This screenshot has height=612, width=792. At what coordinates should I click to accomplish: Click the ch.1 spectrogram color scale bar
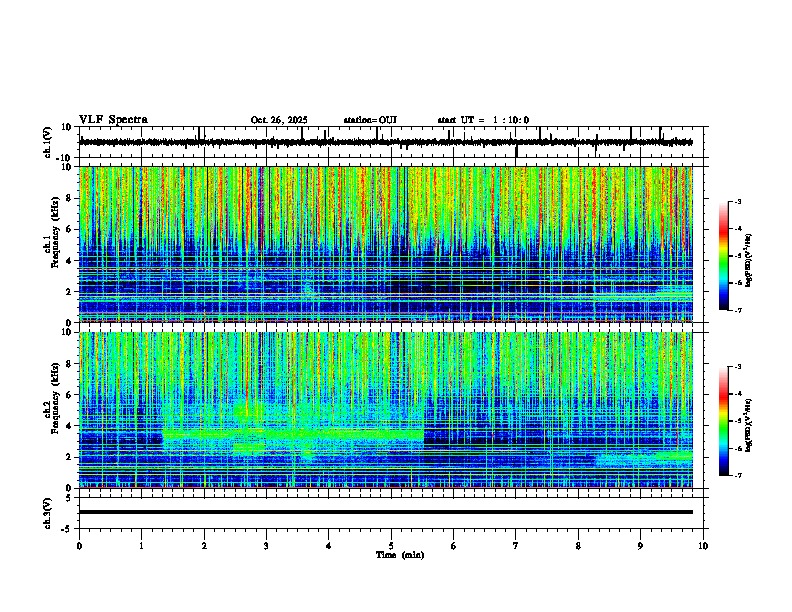pos(723,256)
